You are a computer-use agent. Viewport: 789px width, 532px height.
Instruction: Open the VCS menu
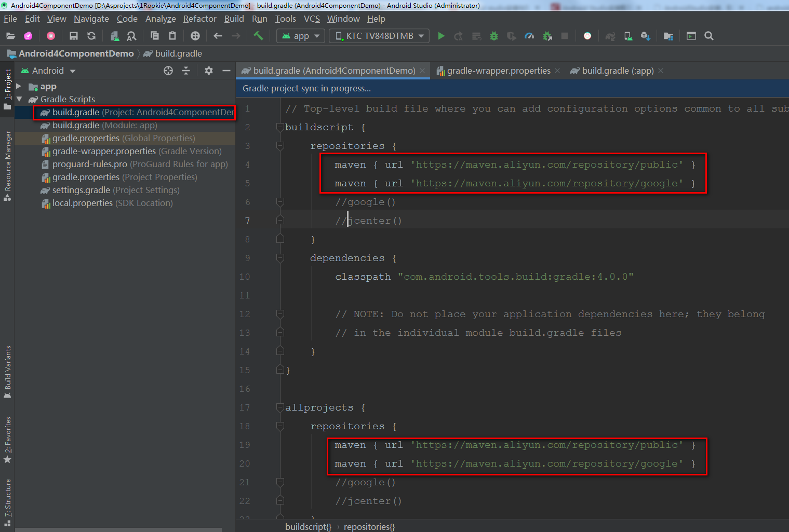[312, 19]
